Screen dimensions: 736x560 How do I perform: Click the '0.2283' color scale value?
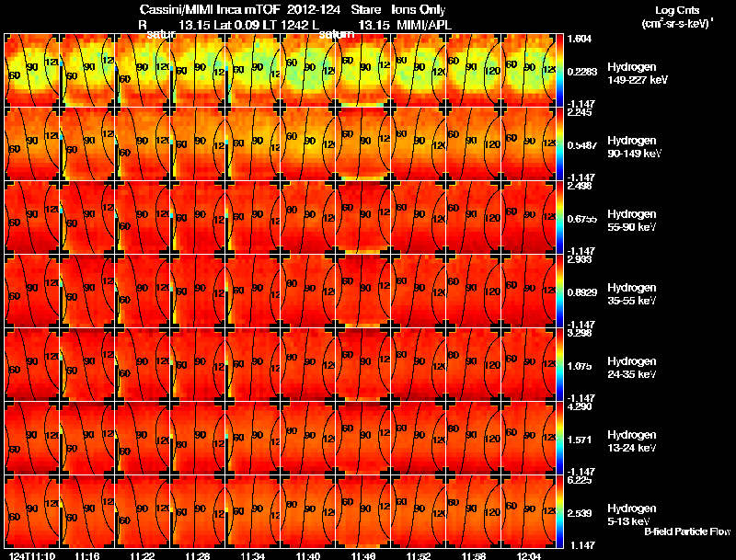[x=582, y=72]
